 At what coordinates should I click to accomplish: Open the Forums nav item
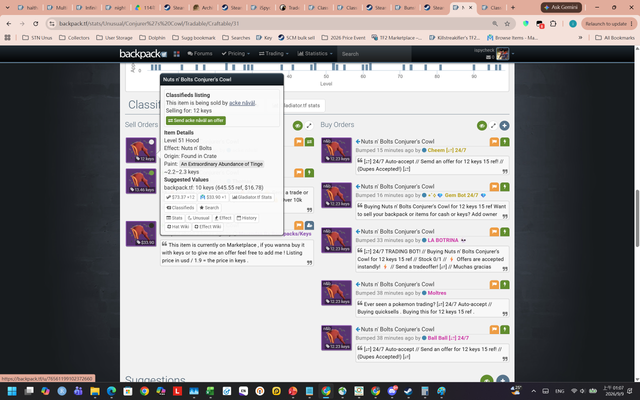tap(200, 53)
